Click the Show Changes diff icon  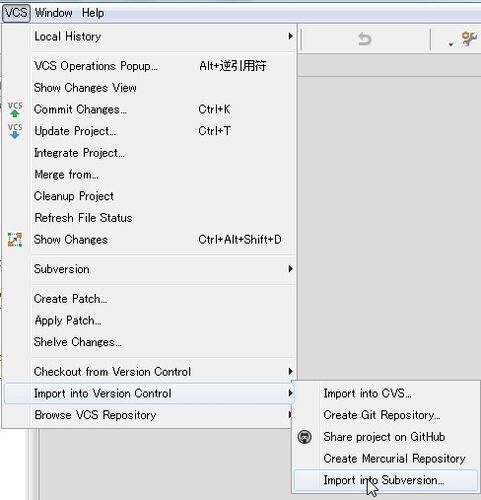click(x=15, y=240)
